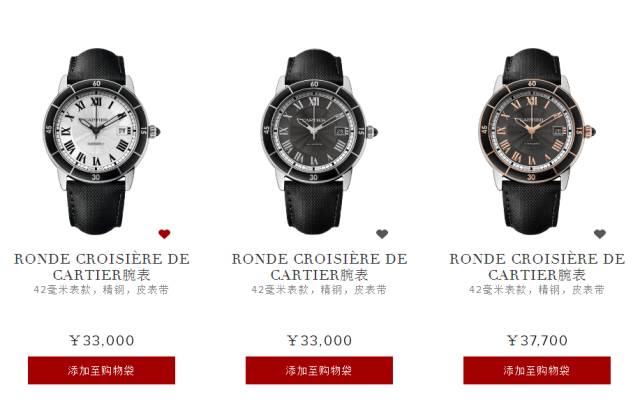640x406 pixels.
Task: Open middle Ronde Croisière de Cartier title link
Action: (320, 267)
